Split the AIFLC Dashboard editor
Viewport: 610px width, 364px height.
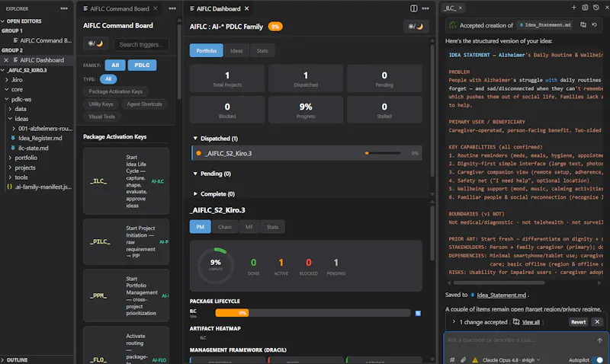[x=413, y=8]
